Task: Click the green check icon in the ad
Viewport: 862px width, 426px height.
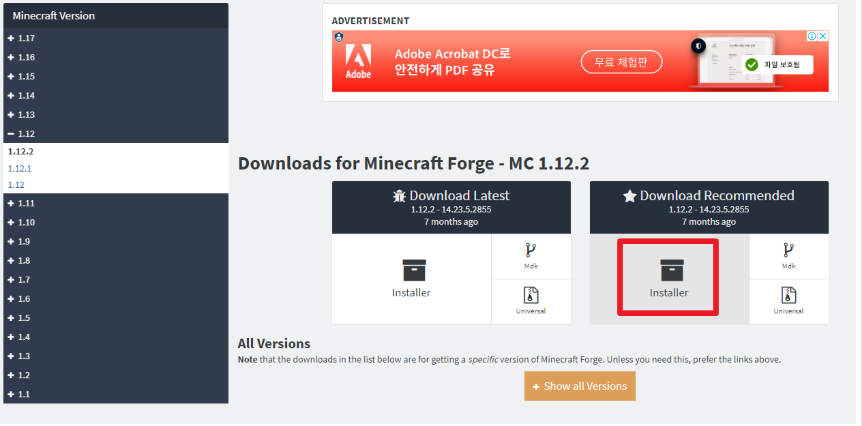Action: [752, 65]
